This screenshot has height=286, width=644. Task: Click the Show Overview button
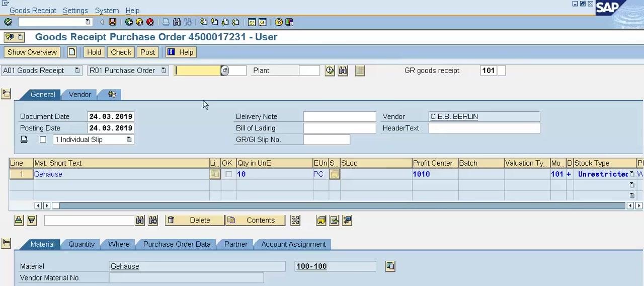(x=32, y=52)
